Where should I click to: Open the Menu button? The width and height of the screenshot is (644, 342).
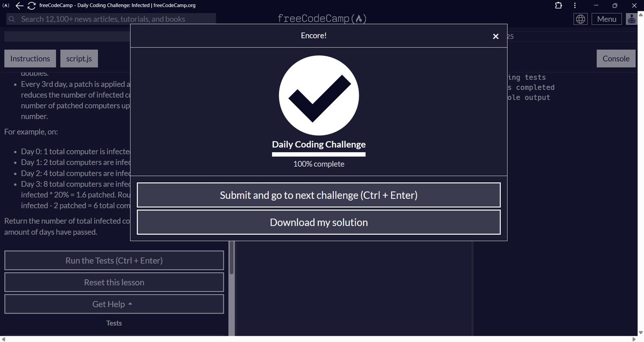click(606, 18)
